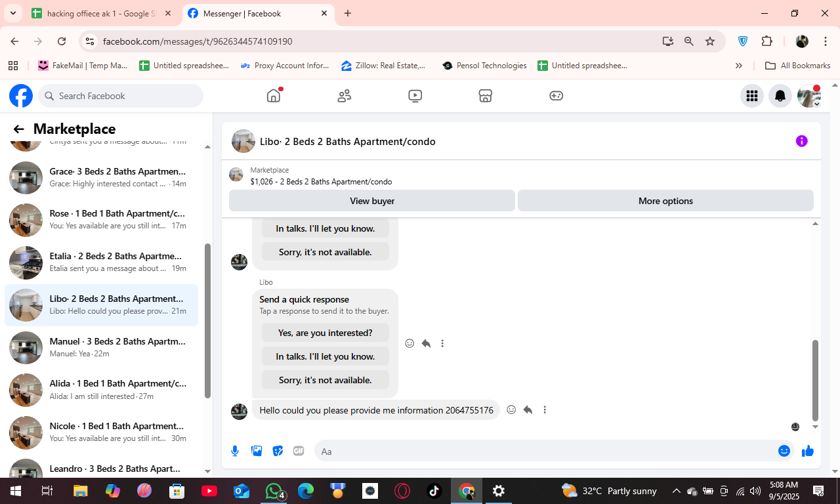Click the More options button

click(x=665, y=201)
